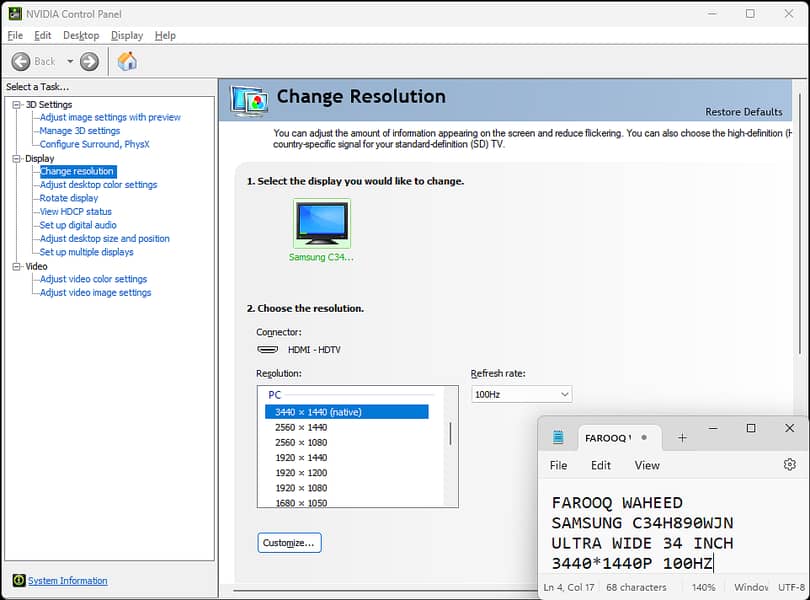This screenshot has height=600, width=810.
Task: Click Ln 4, Col 17 in Notepad status bar
Action: point(569,587)
